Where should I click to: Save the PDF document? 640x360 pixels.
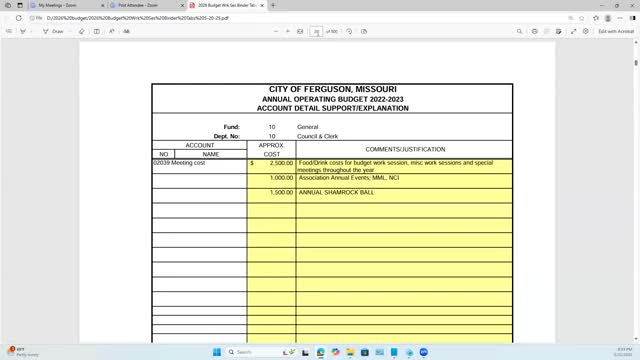click(547, 31)
